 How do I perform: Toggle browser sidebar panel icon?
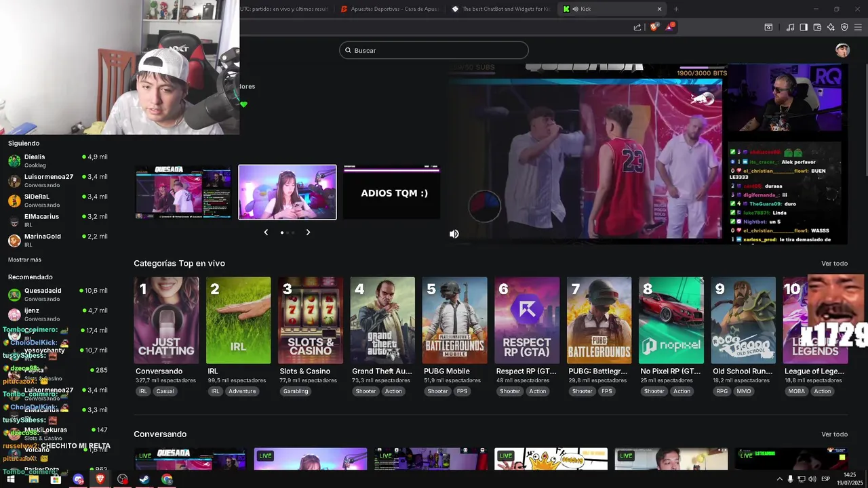(x=804, y=27)
